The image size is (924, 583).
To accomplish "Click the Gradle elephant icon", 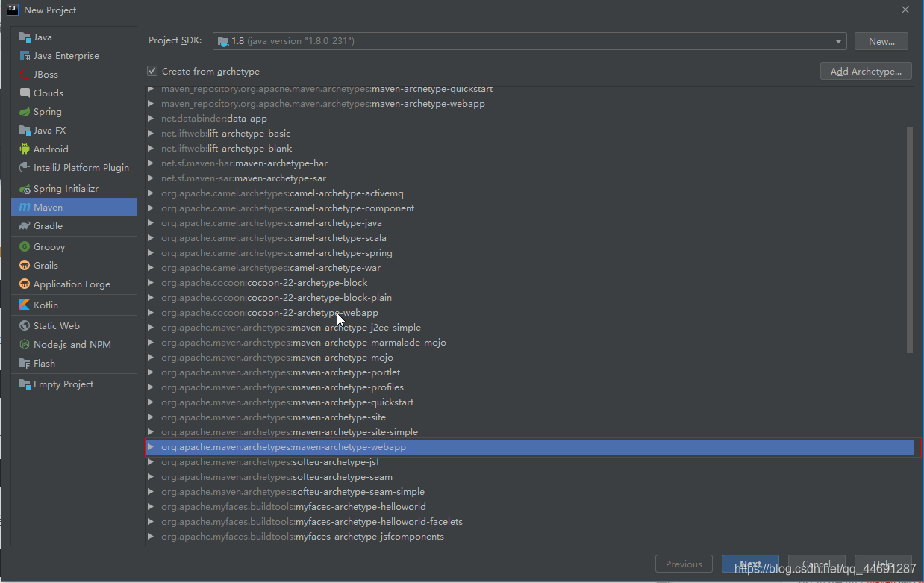I will point(25,226).
